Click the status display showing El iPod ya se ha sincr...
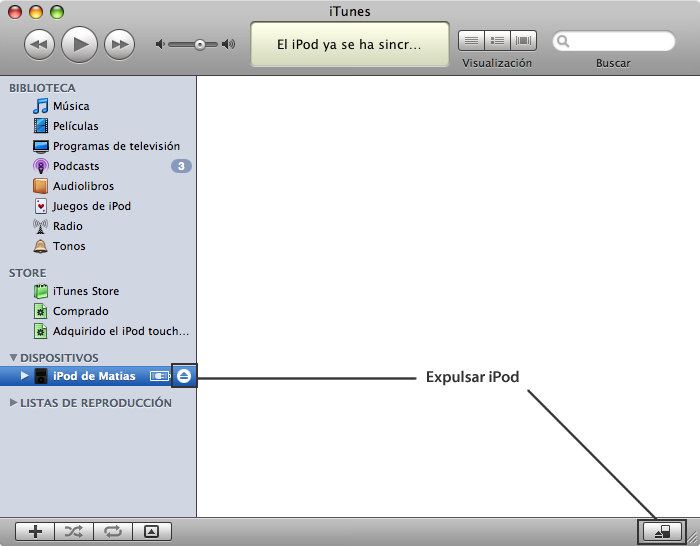Screen dimensions: 700x546 click(350, 44)
